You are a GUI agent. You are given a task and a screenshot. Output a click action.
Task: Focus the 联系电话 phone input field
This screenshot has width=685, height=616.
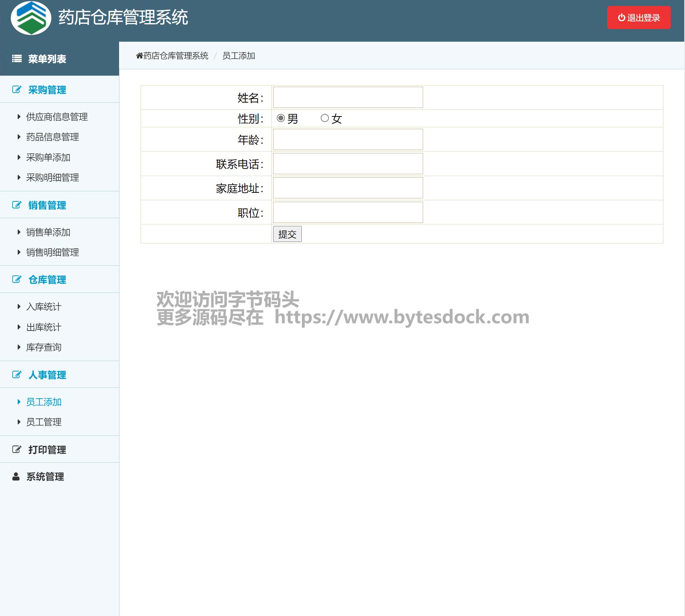[348, 164]
